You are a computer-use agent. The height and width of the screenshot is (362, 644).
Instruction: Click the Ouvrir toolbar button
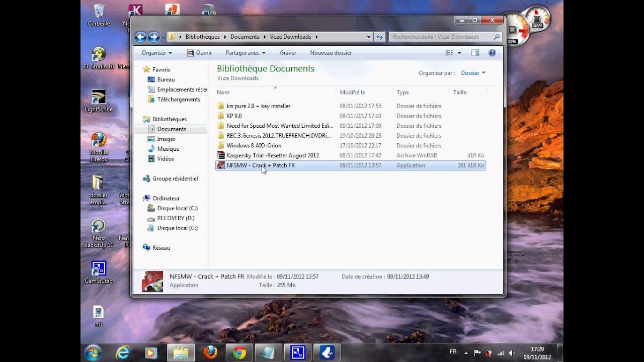click(x=199, y=53)
